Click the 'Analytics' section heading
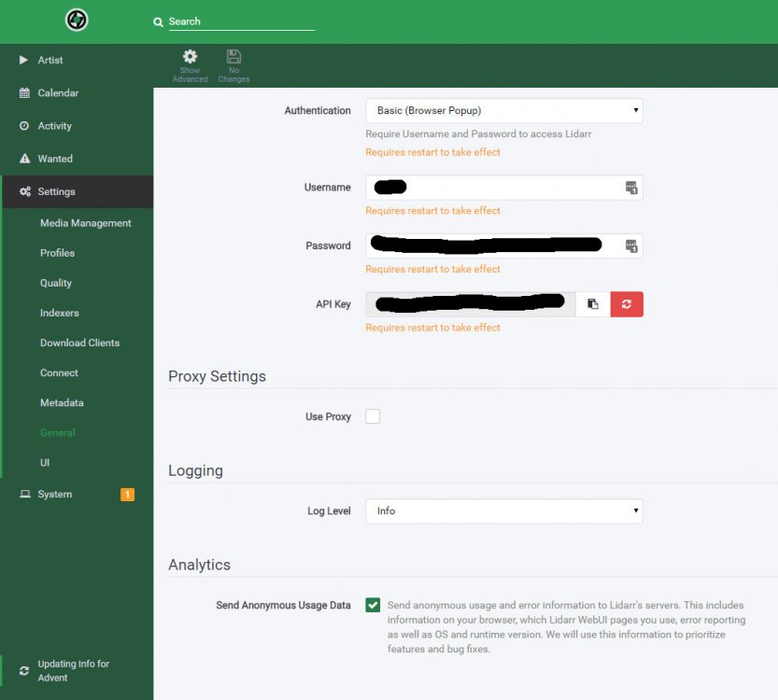Viewport: 778px width, 700px height. tap(199, 565)
